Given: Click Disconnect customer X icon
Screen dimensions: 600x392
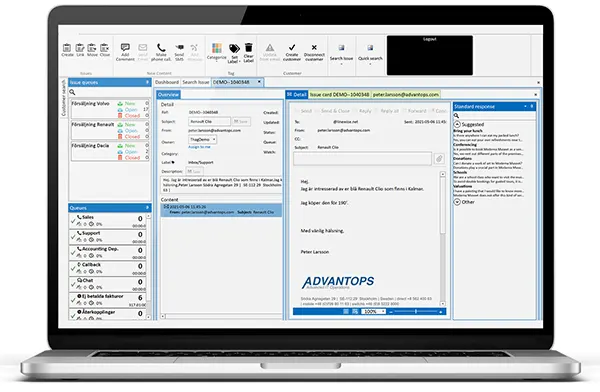Looking at the screenshot, I should click(x=314, y=47).
